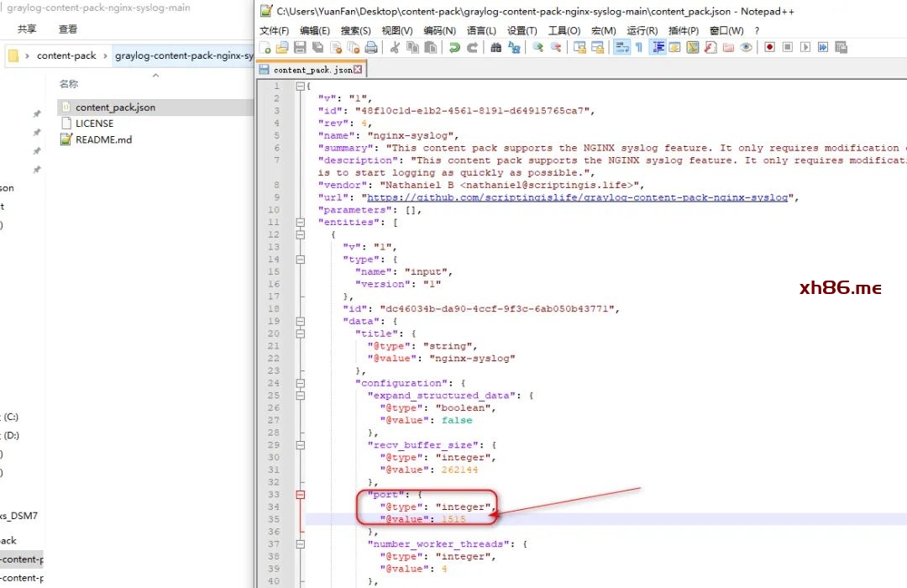Open the 插件(P) menu

click(683, 31)
